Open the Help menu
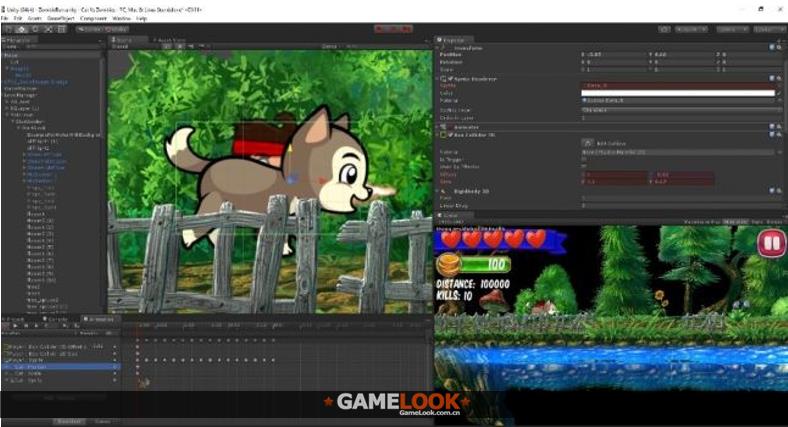This screenshot has width=788, height=427. click(x=142, y=18)
